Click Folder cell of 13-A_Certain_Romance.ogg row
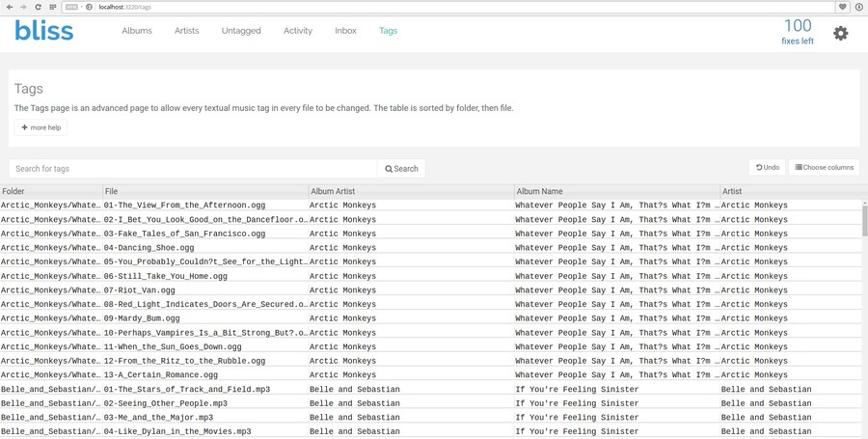 pyautogui.click(x=51, y=374)
